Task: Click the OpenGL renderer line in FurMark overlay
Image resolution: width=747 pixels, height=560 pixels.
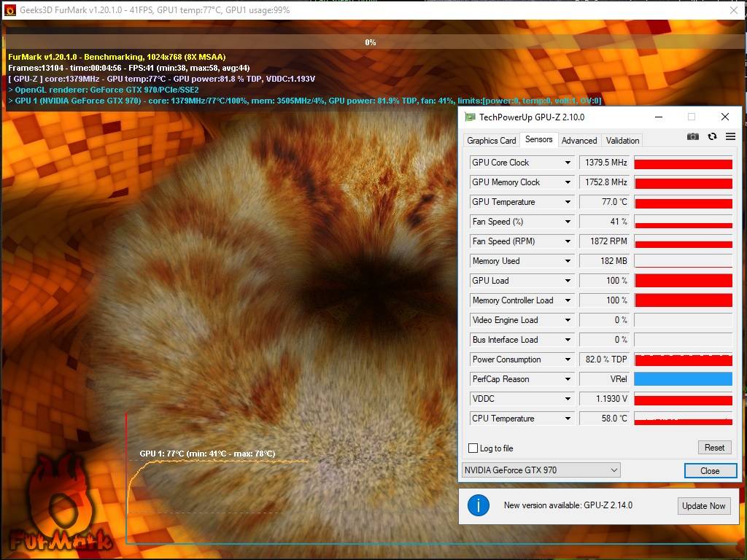Action: click(104, 90)
